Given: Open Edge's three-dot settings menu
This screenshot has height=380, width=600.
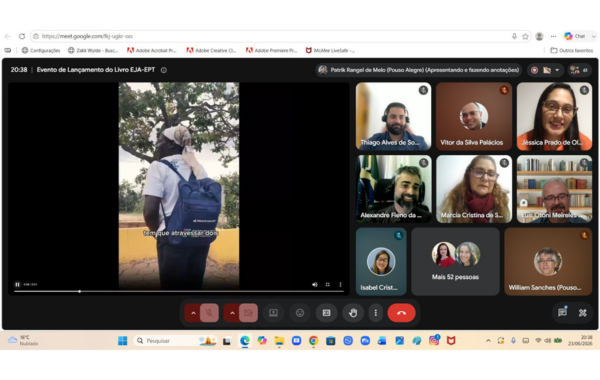Looking at the screenshot, I should [553, 36].
